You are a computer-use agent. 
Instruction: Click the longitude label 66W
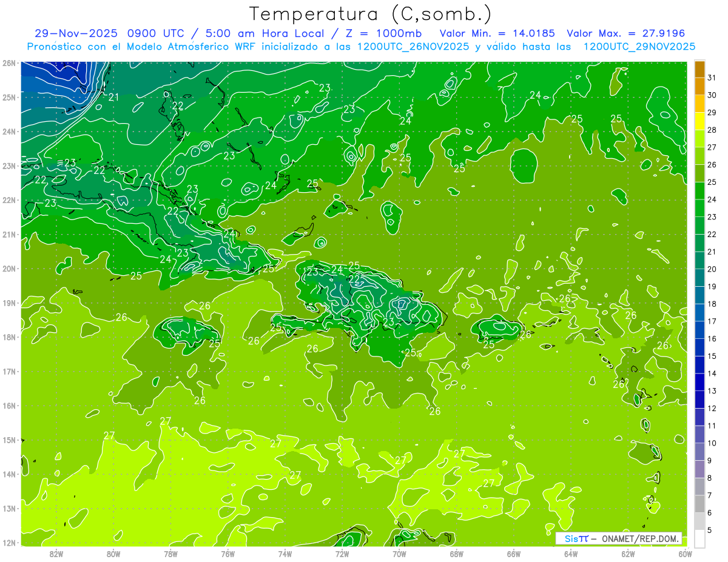(x=514, y=554)
